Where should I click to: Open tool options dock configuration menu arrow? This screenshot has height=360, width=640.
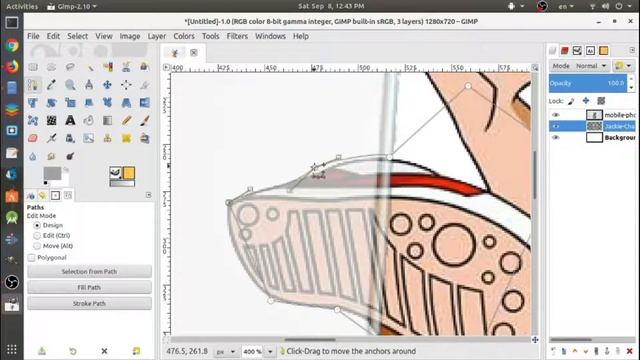149,195
